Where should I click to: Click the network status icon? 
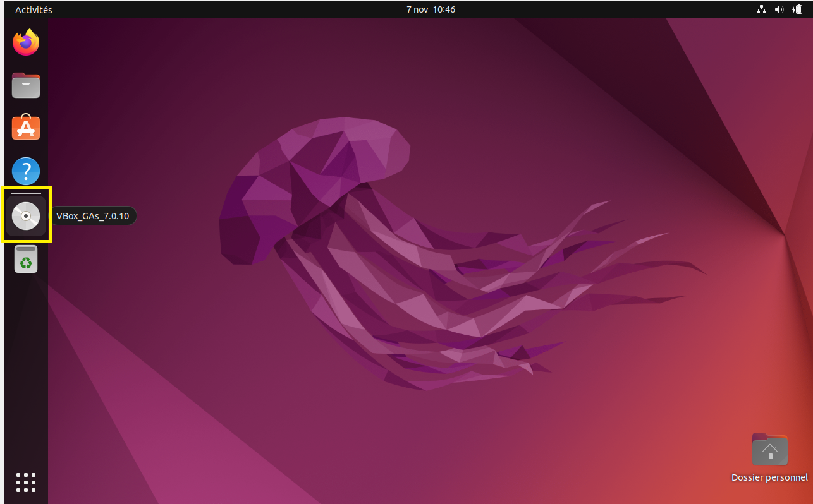pyautogui.click(x=761, y=9)
